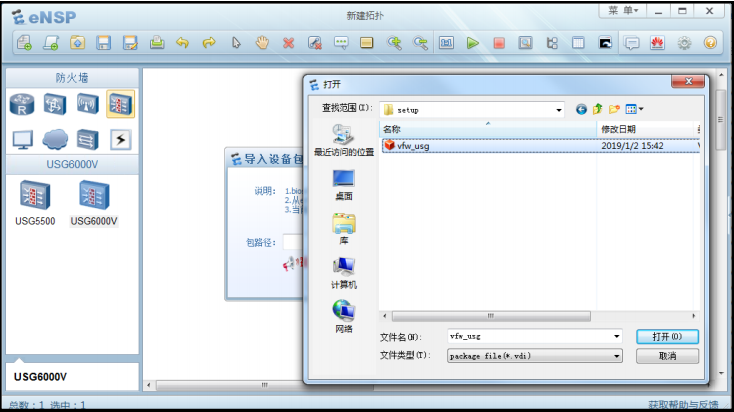Click the green start devices play icon

pos(472,43)
